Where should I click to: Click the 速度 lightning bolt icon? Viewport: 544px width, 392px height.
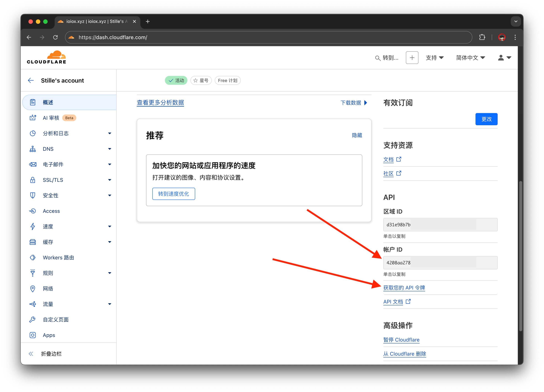coord(33,226)
